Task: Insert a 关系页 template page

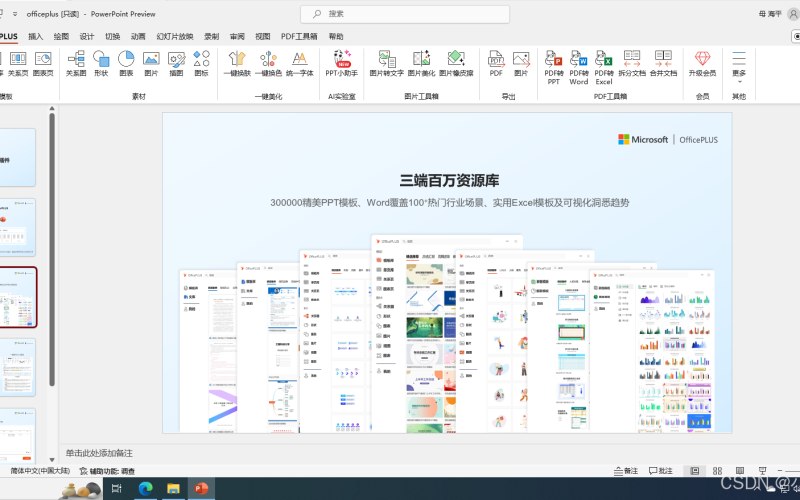Action: click(x=18, y=64)
